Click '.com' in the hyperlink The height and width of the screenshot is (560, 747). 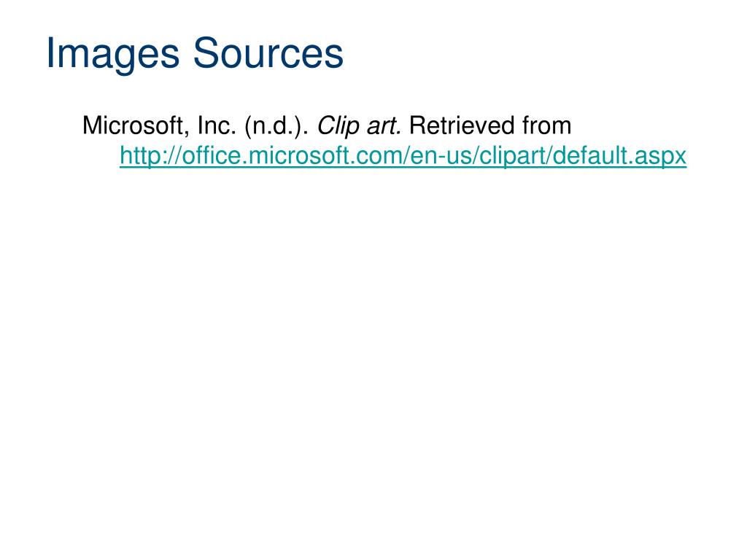point(374,156)
